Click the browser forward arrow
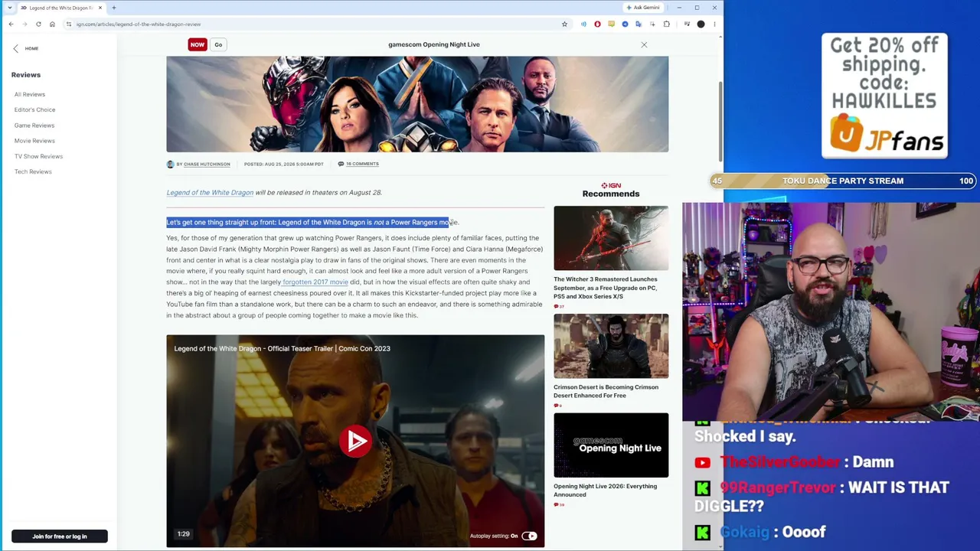 pyautogui.click(x=24, y=24)
